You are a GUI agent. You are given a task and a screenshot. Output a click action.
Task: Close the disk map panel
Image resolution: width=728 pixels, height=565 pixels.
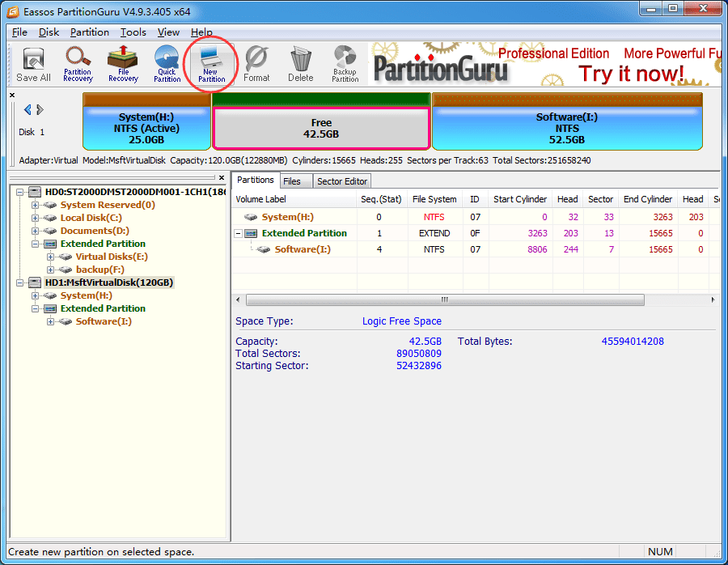[12, 95]
